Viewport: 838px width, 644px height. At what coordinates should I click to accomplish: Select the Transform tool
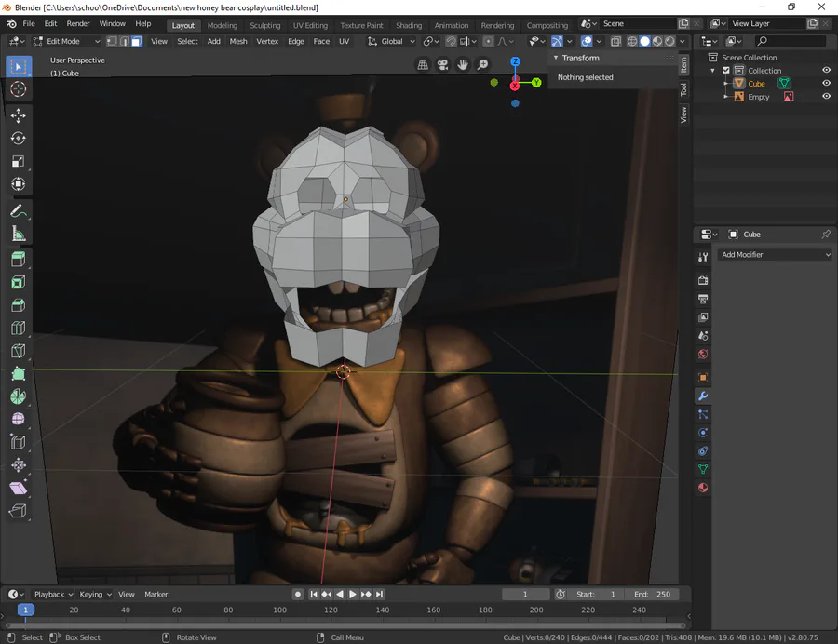click(19, 184)
